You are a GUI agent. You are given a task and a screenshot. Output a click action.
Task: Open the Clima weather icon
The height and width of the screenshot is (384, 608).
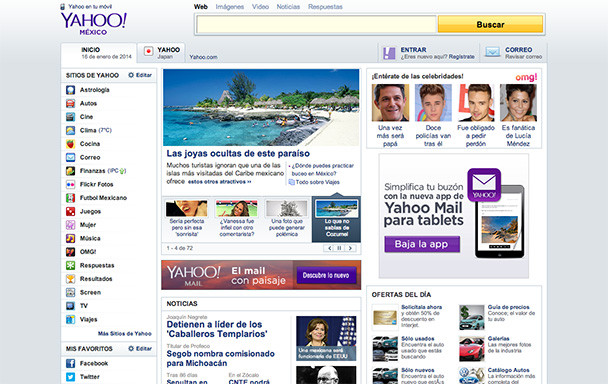[x=70, y=130]
